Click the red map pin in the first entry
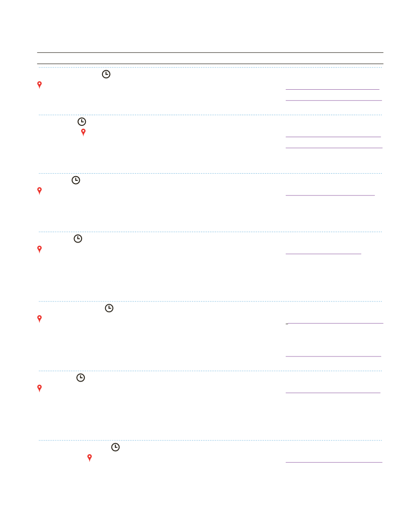 [x=39, y=85]
